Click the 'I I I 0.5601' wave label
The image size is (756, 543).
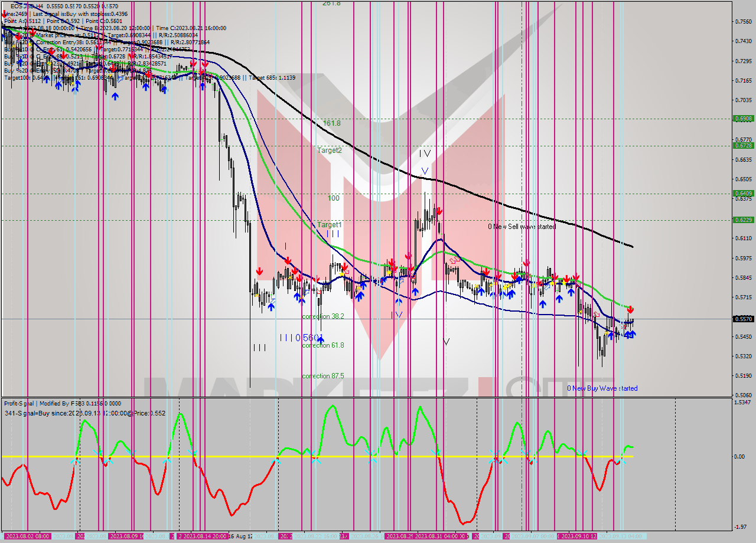click(x=301, y=338)
